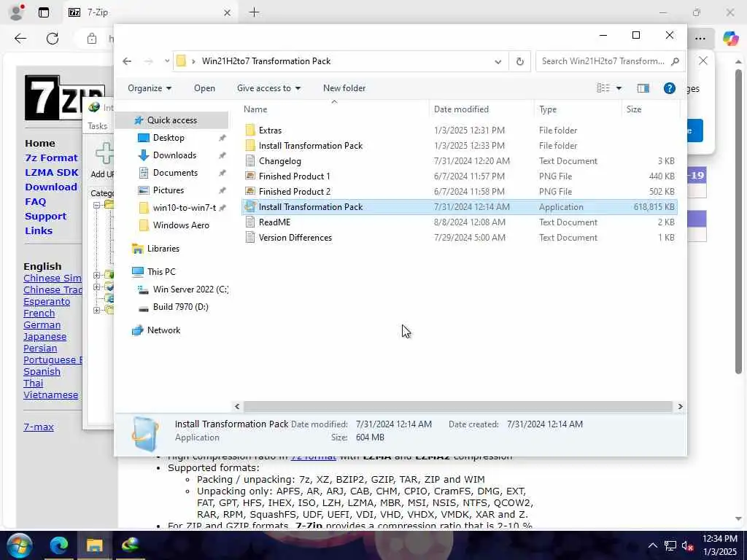Open Explorer help with the question mark
The height and width of the screenshot is (560, 747).
click(670, 88)
